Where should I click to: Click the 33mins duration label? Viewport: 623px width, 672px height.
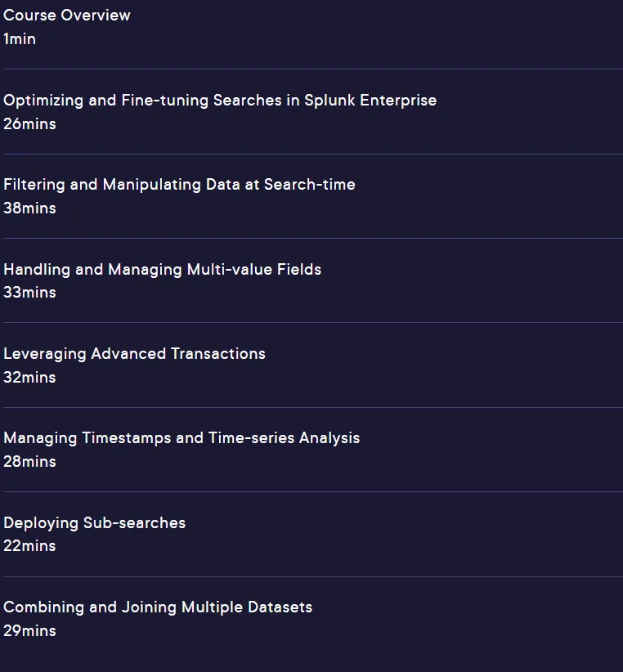point(29,293)
